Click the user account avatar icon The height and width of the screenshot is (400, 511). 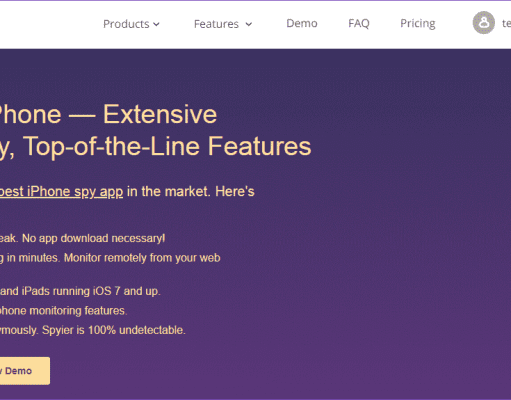tap(484, 23)
